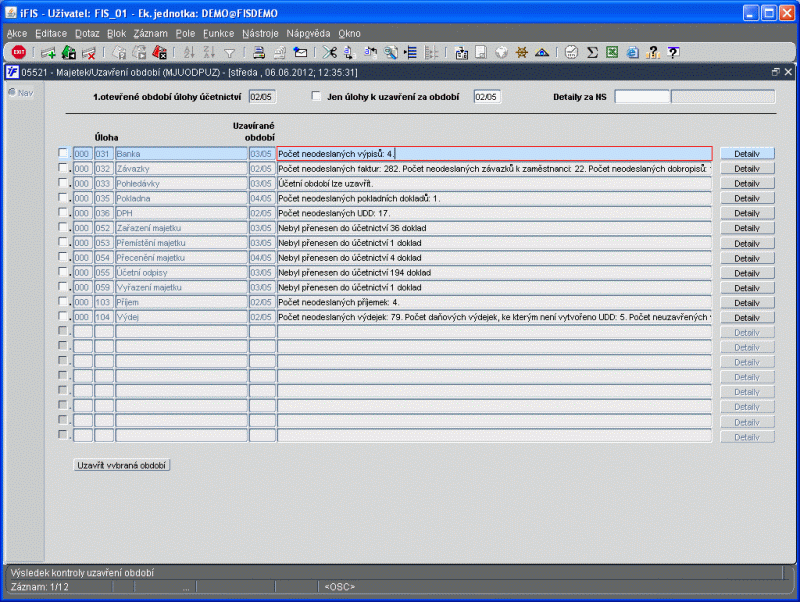
Task: Click Detaily button for Závazky row
Action: pos(747,168)
